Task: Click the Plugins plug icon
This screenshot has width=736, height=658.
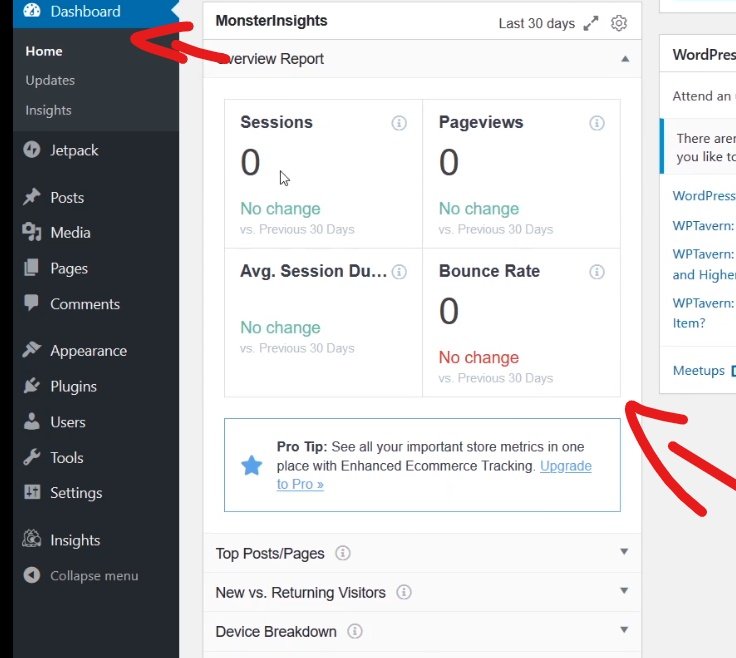Action: 32,386
